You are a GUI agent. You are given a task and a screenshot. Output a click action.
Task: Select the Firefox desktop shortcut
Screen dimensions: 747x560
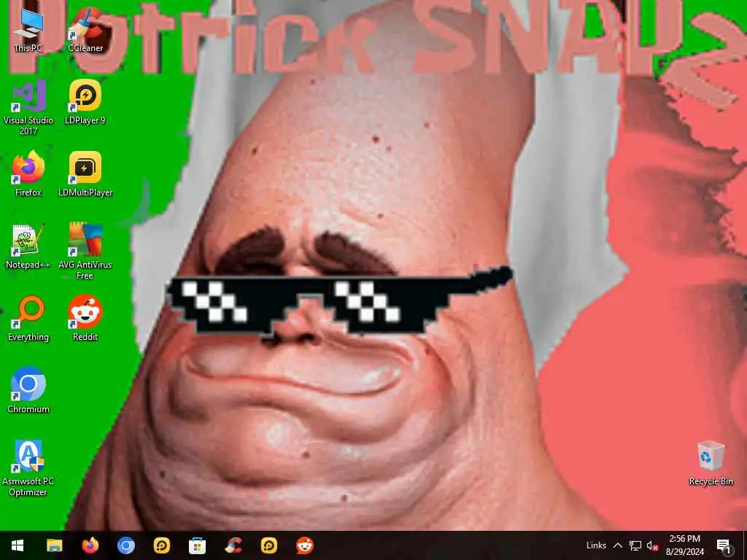28,174
